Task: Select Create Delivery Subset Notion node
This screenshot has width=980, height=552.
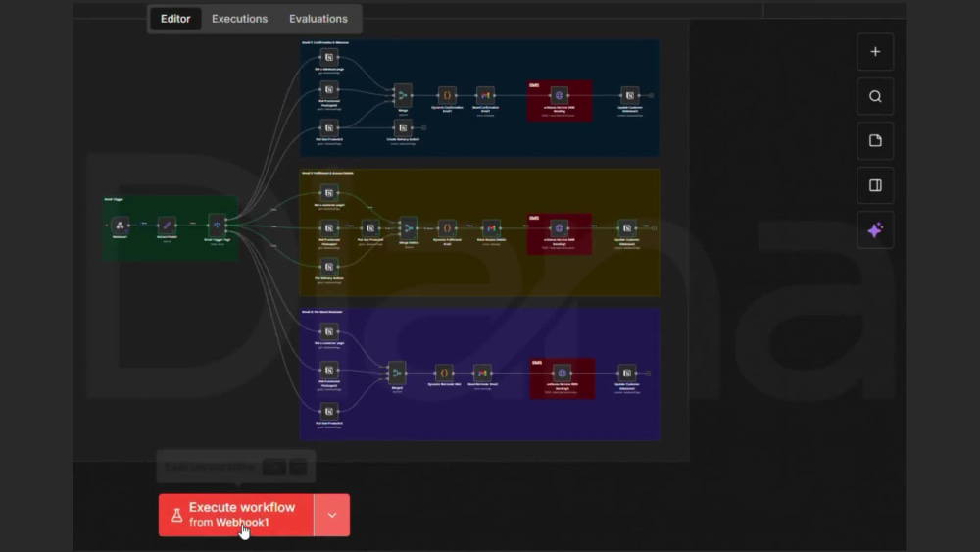Action: pos(403,128)
